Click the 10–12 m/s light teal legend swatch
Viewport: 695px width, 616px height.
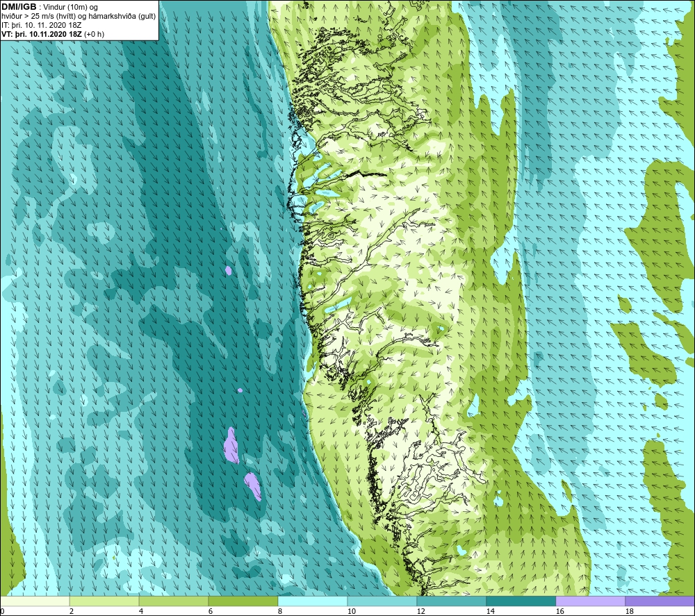point(382,601)
